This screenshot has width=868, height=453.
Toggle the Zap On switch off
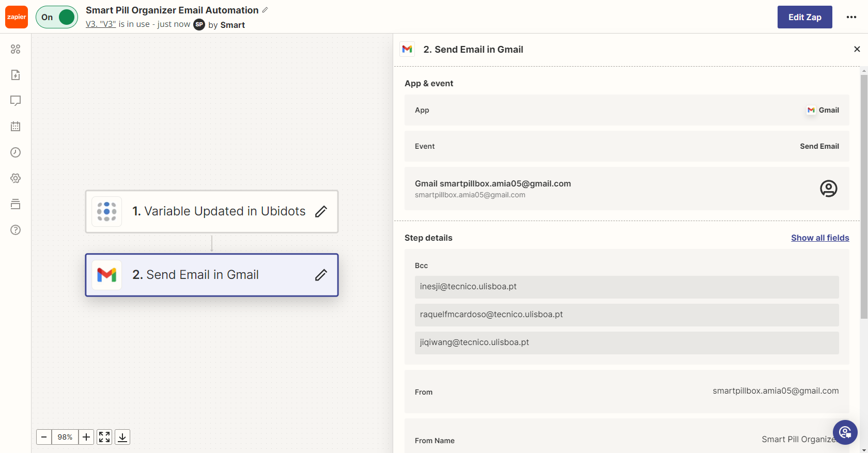[x=57, y=17]
